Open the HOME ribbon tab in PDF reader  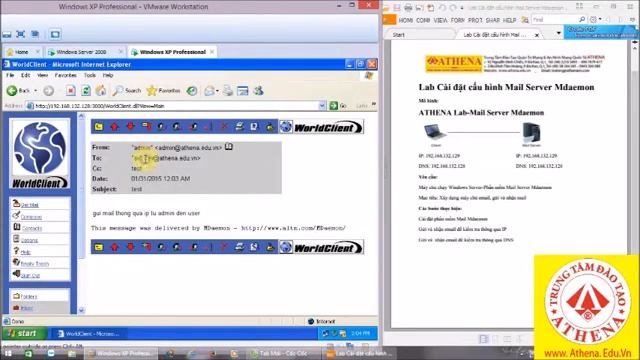(x=406, y=20)
